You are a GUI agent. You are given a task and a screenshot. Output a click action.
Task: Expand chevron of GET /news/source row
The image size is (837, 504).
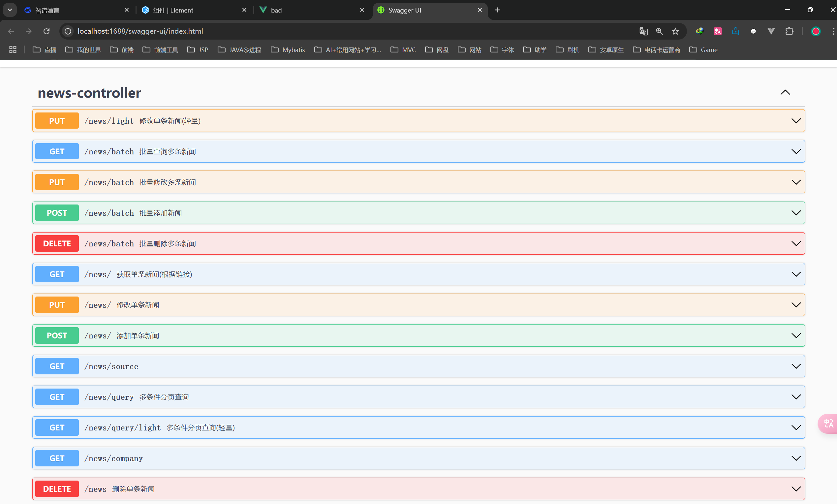796,366
